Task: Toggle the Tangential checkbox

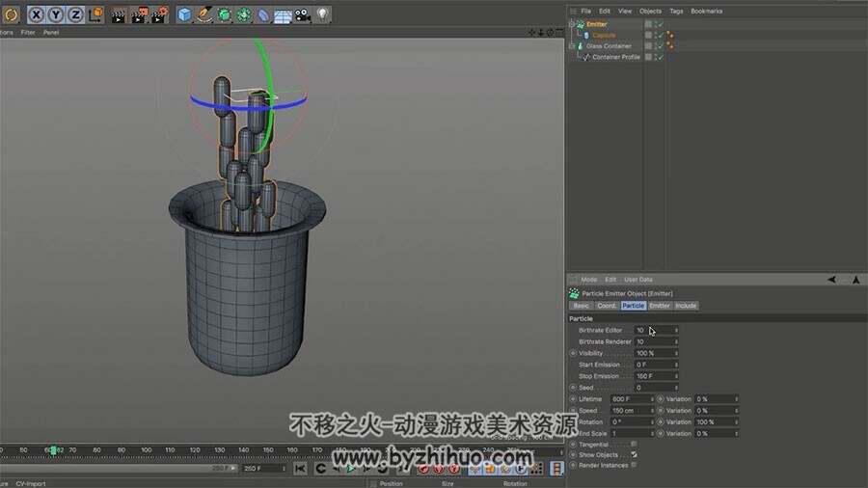Action: [634, 445]
